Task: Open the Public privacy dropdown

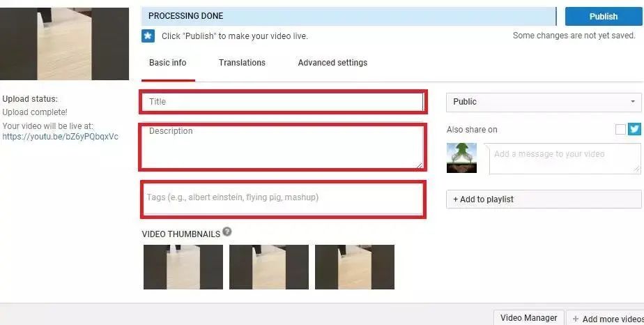Action: [x=544, y=102]
